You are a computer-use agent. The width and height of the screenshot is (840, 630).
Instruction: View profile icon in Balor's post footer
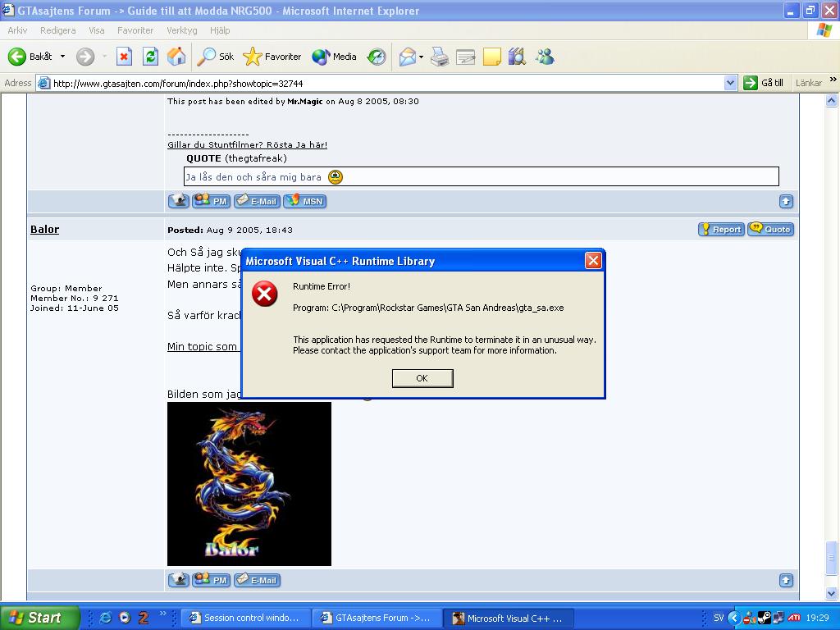click(x=178, y=580)
